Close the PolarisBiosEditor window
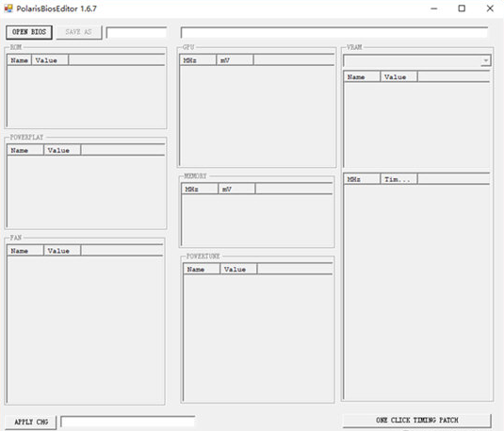 pos(490,8)
